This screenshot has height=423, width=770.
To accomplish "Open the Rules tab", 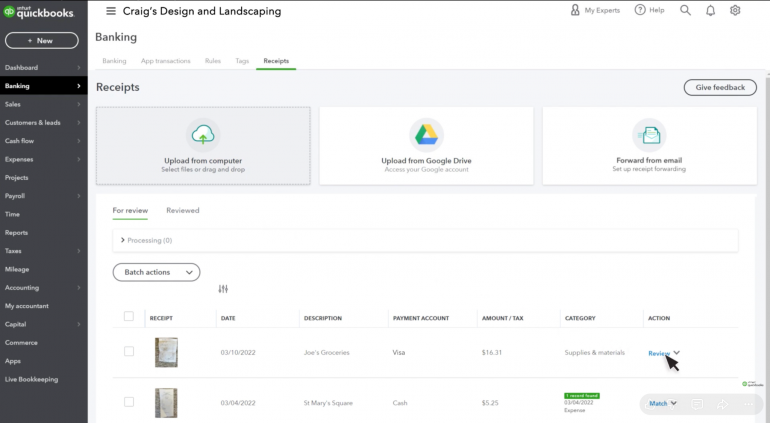I will [213, 61].
